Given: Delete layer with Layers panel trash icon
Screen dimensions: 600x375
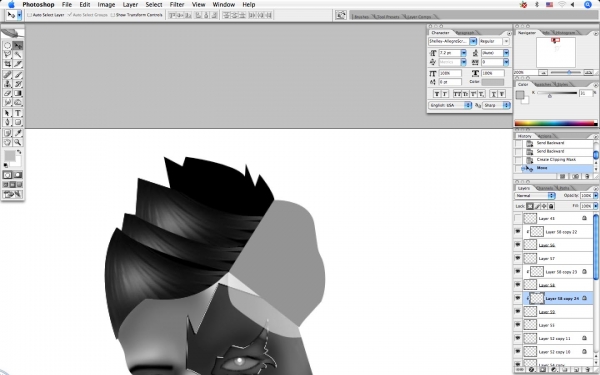Looking at the screenshot, I should (x=588, y=370).
